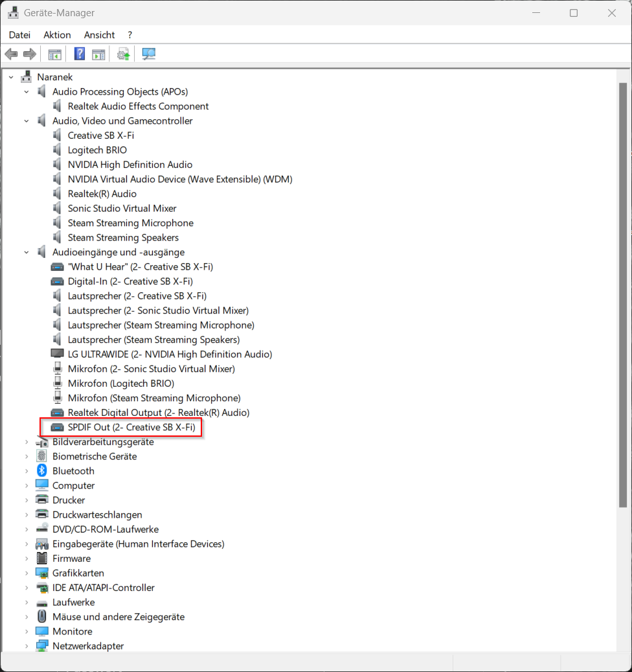This screenshot has height=672, width=632.
Task: Click the Mikrofon (Logitech BRIO) microphone icon
Action: [58, 383]
